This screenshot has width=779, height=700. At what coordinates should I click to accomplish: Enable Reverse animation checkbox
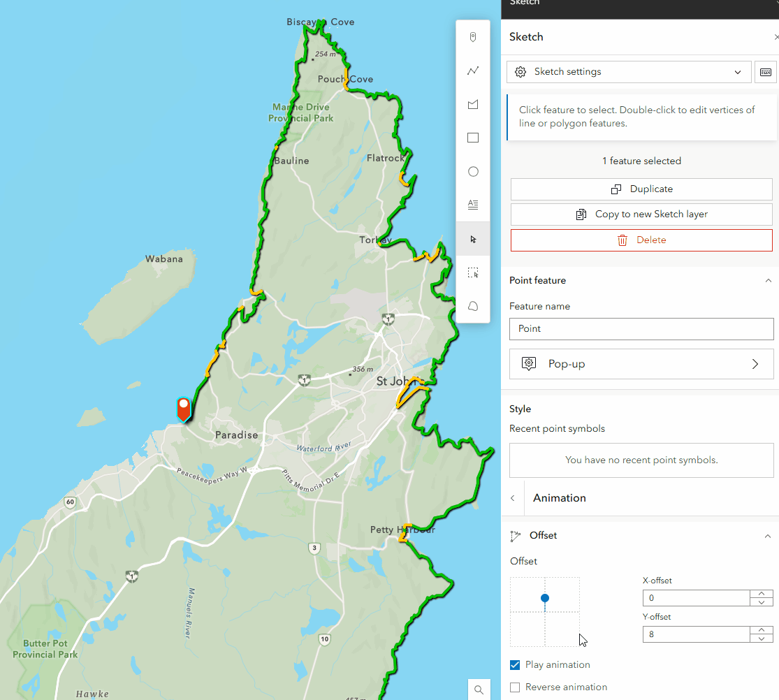(x=515, y=687)
